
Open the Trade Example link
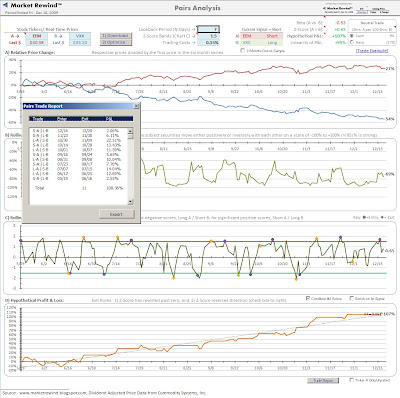point(372,51)
